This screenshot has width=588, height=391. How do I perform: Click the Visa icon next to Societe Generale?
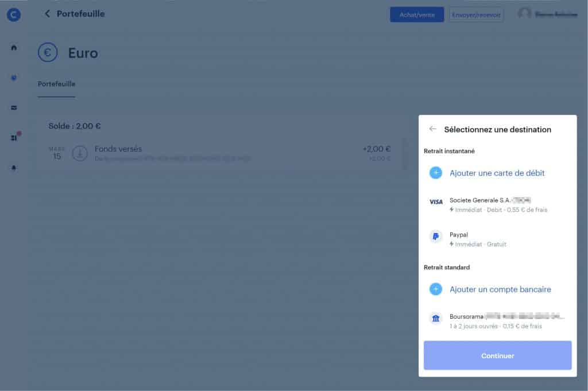click(x=436, y=202)
